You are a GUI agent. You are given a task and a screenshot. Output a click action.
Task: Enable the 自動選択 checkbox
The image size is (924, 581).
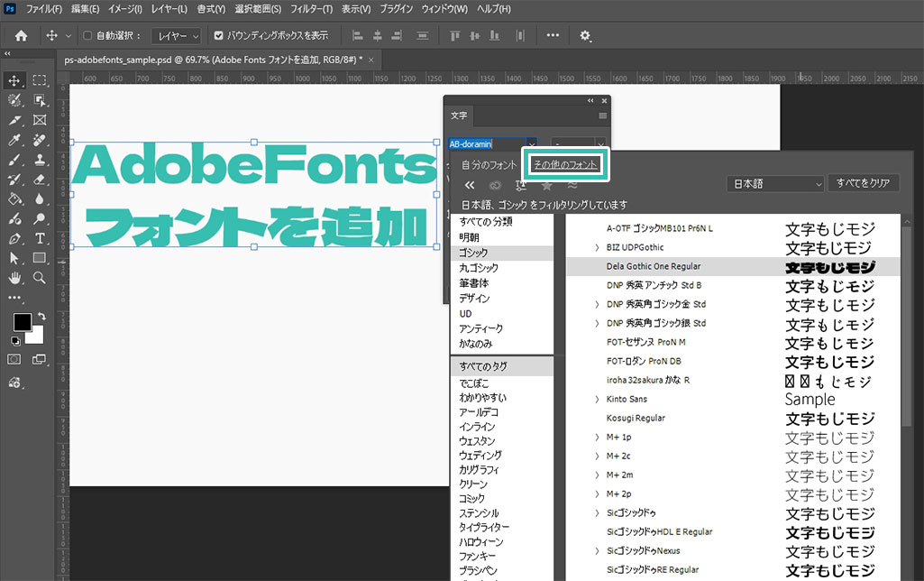tap(87, 36)
